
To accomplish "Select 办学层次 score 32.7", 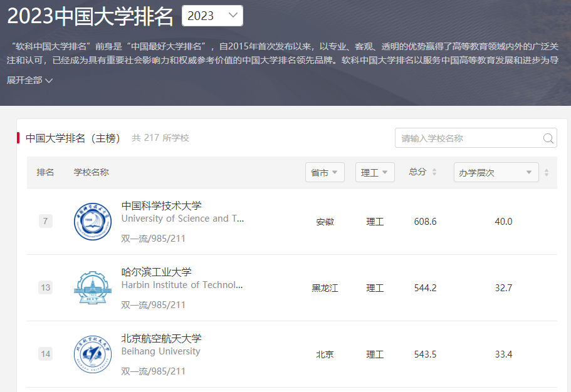I will pos(503,288).
